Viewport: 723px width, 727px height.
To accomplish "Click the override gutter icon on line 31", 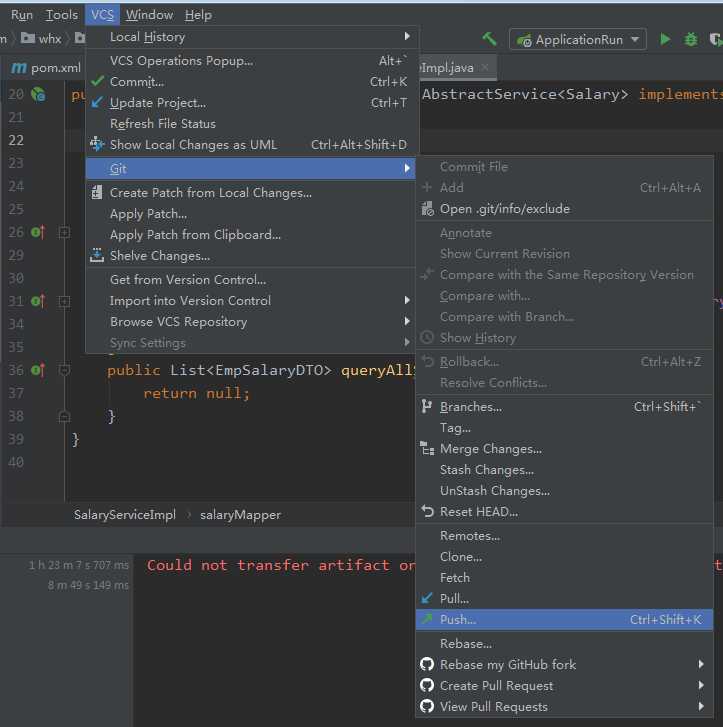I will coord(38,301).
